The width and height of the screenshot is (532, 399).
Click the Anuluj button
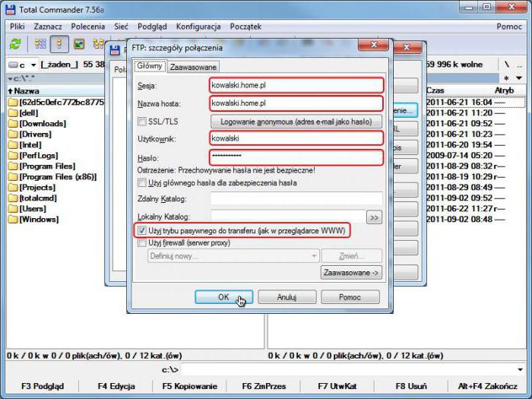[x=287, y=297]
